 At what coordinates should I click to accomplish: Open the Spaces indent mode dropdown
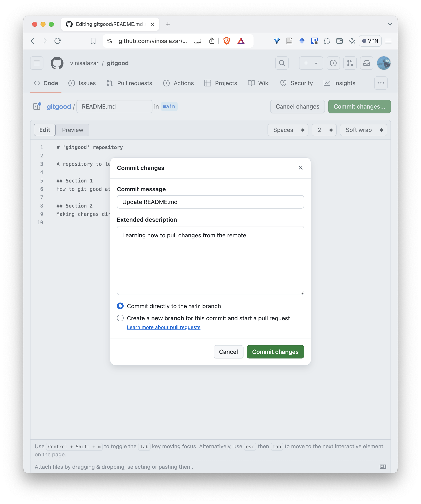(x=288, y=130)
